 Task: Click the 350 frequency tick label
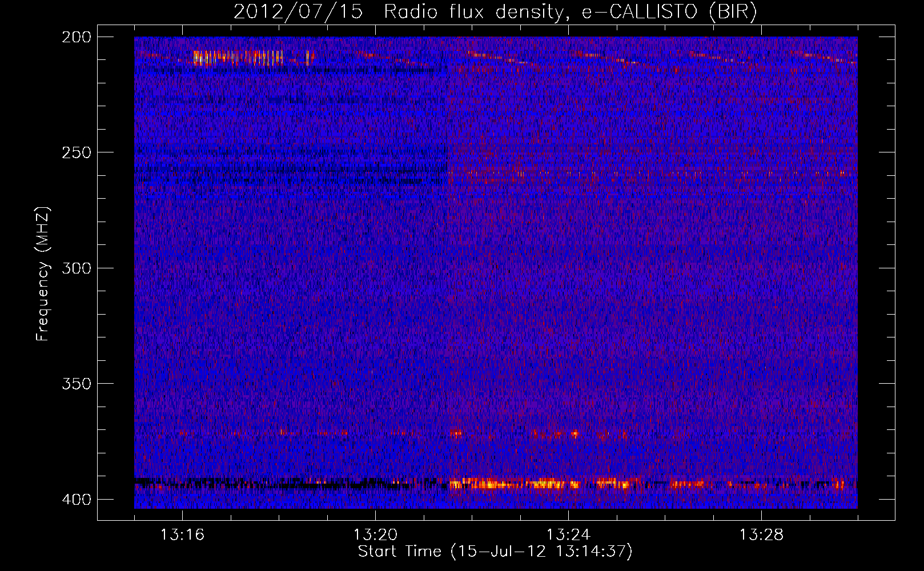[77, 383]
